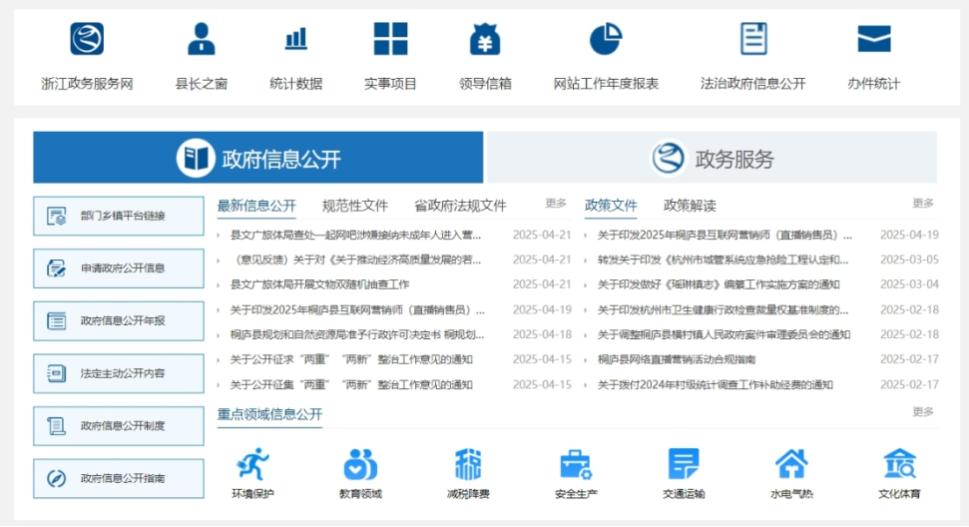Select the 实事项目 grid icon

tap(391, 39)
